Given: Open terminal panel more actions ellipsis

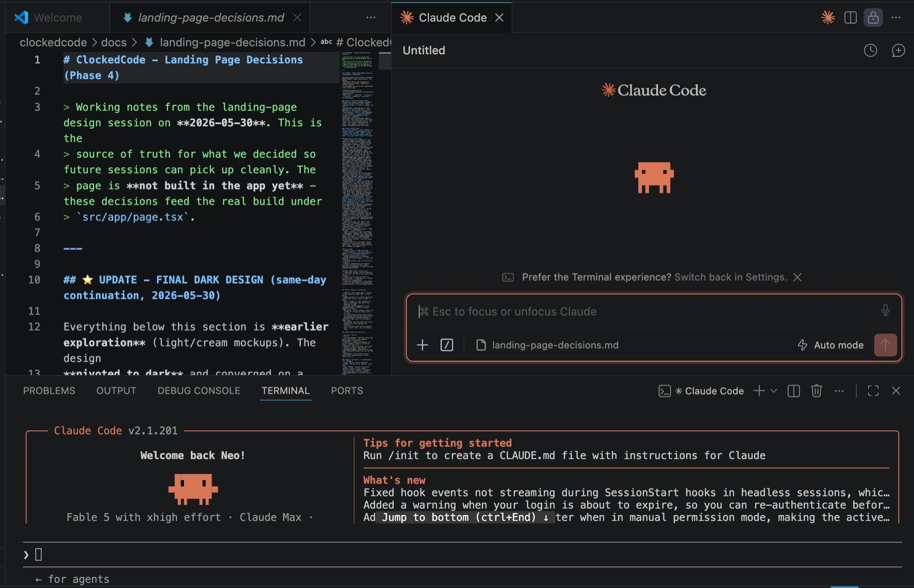Looking at the screenshot, I should [839, 391].
